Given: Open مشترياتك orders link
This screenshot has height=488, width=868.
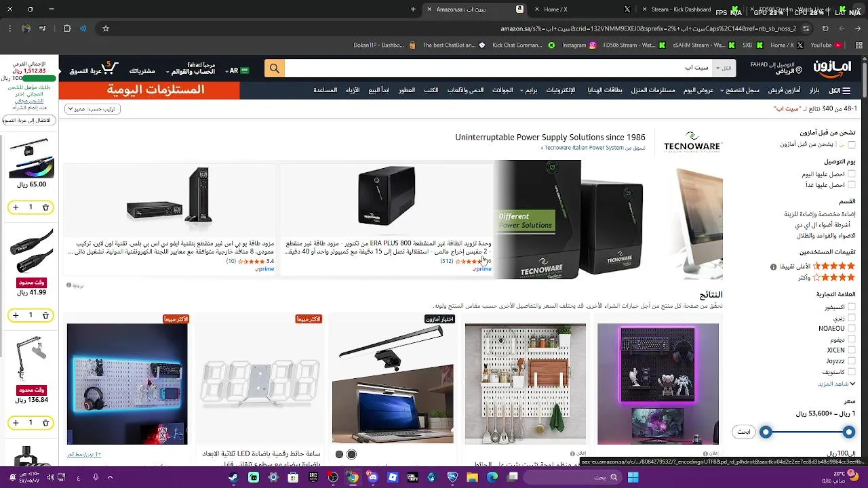Looking at the screenshot, I should (142, 71).
